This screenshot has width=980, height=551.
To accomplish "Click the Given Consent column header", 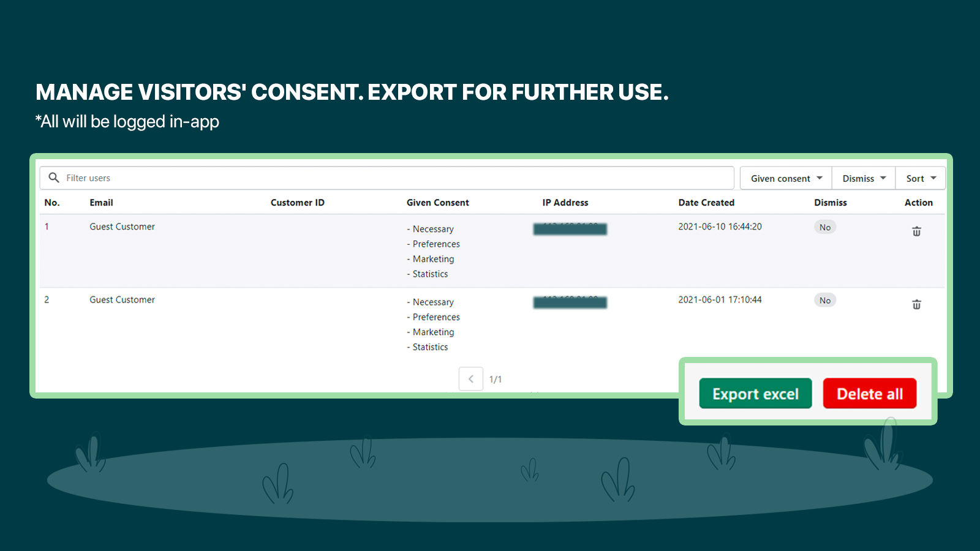I will 437,203.
